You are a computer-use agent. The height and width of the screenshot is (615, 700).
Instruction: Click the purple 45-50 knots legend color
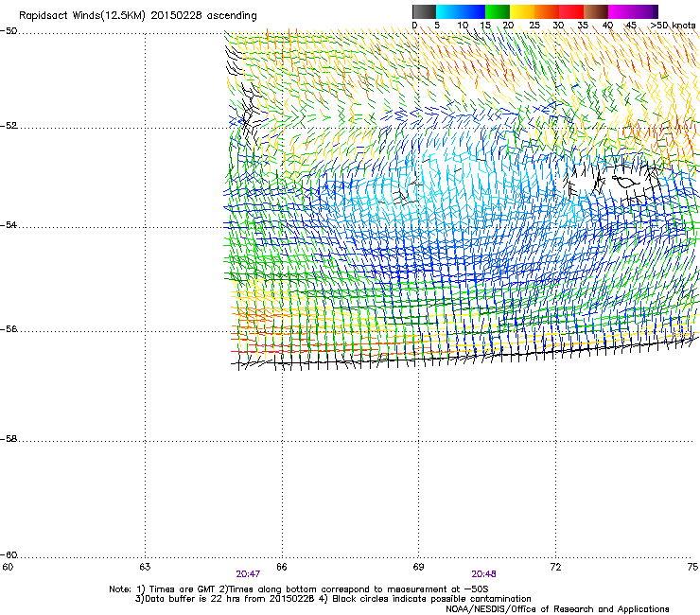(645, 11)
